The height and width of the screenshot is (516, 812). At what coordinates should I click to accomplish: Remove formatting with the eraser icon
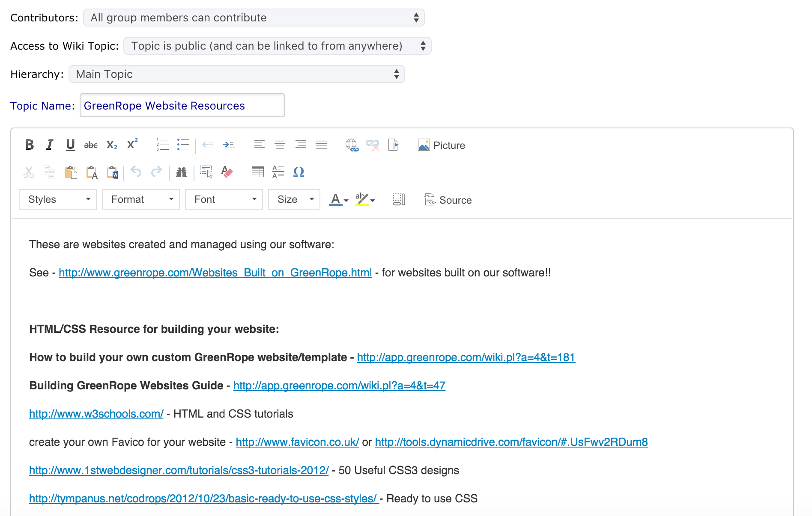(227, 172)
